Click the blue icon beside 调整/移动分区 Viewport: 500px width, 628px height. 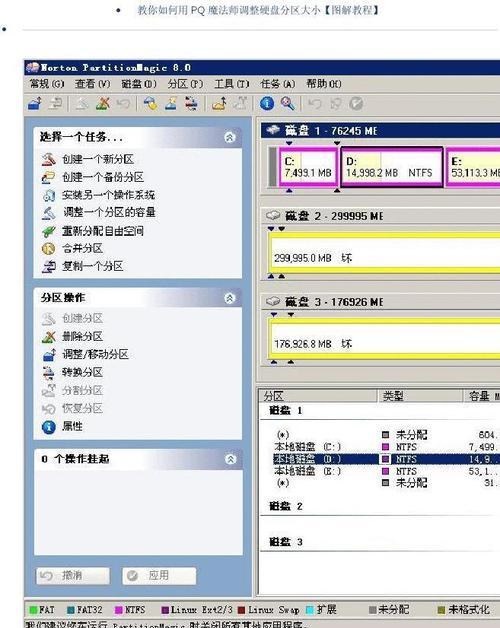[x=49, y=354]
